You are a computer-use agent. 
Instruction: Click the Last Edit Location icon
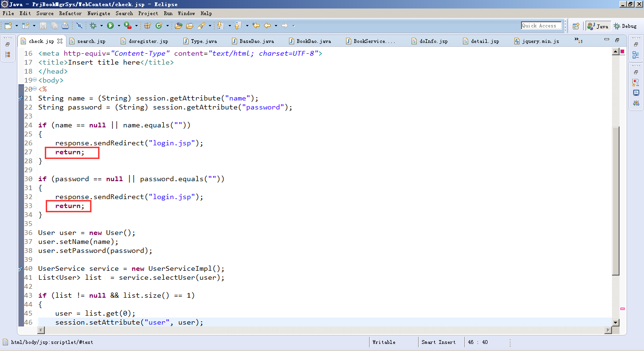pyautogui.click(x=256, y=25)
